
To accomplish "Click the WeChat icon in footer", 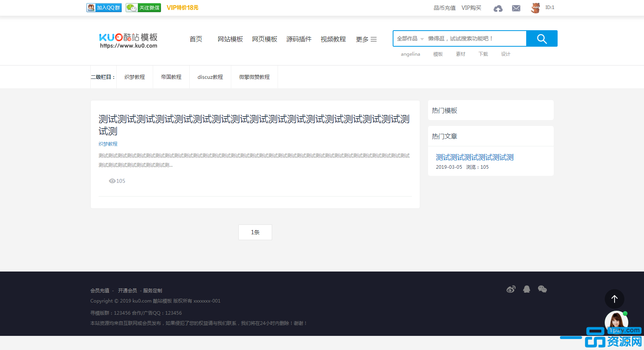I will coord(542,289).
